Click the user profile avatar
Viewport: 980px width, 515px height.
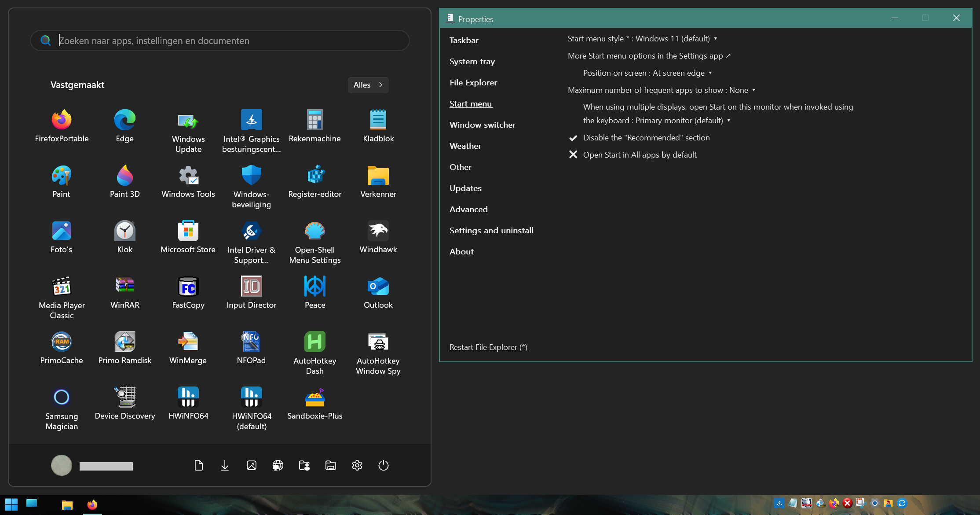[62, 465]
